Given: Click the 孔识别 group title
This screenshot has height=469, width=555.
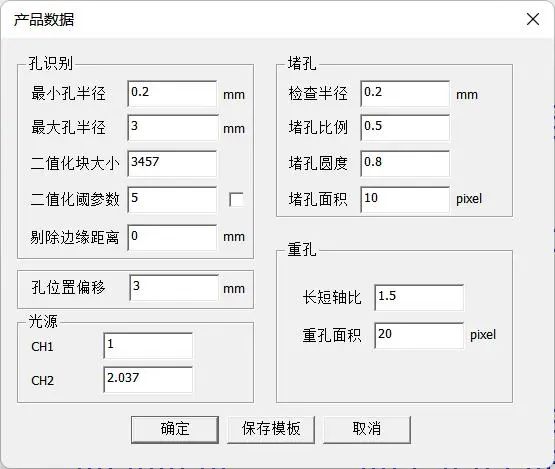Looking at the screenshot, I should (x=51, y=64).
